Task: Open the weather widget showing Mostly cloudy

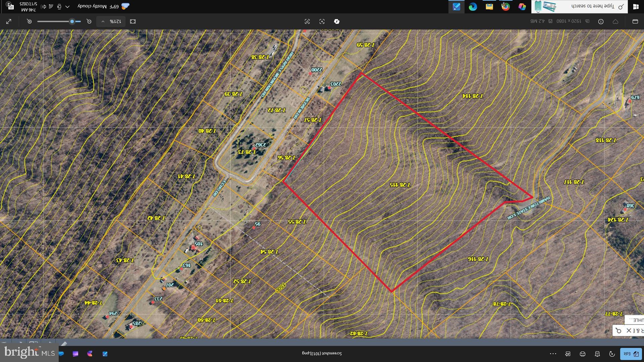Action: 103,6
